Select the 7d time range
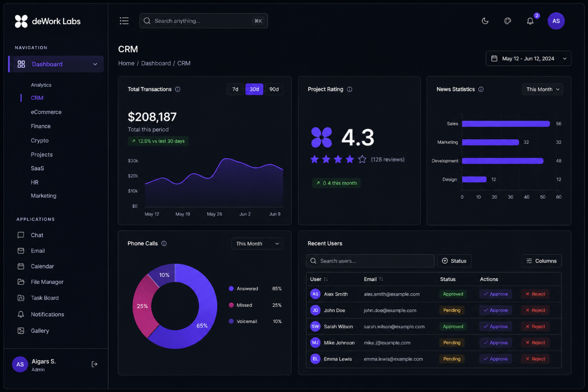 (x=235, y=89)
